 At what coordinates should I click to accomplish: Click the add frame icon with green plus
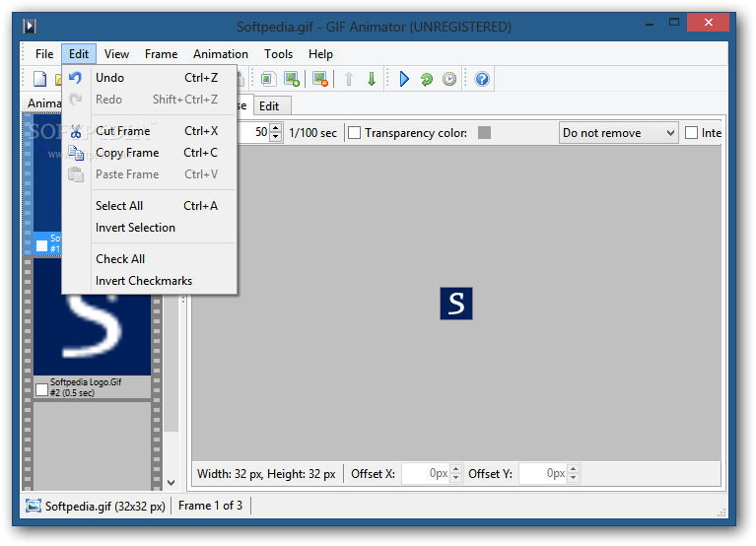[291, 79]
